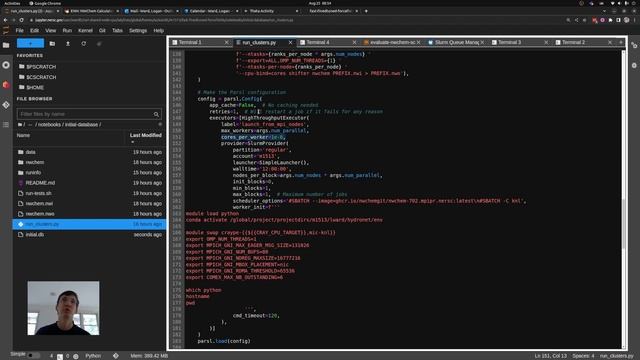Click the Chrome zoom magnifier icon in address bar
Image resolution: width=640 pixels, height=360 pixels.
(x=568, y=20)
